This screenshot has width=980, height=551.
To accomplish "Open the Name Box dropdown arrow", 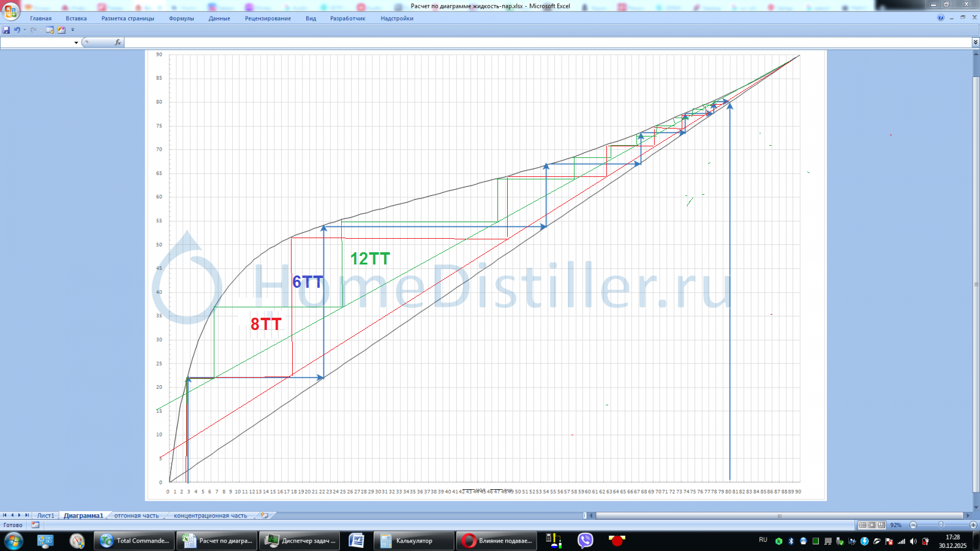I will (76, 42).
